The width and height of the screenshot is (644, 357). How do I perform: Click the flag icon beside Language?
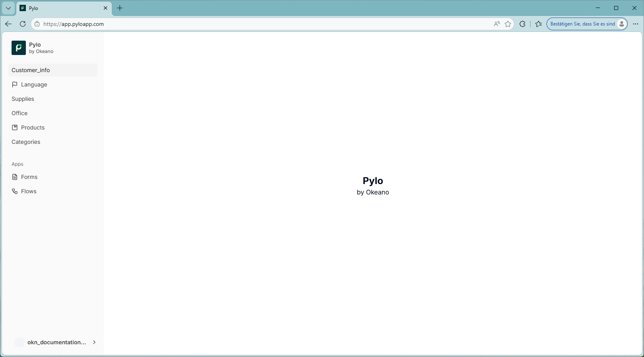15,84
